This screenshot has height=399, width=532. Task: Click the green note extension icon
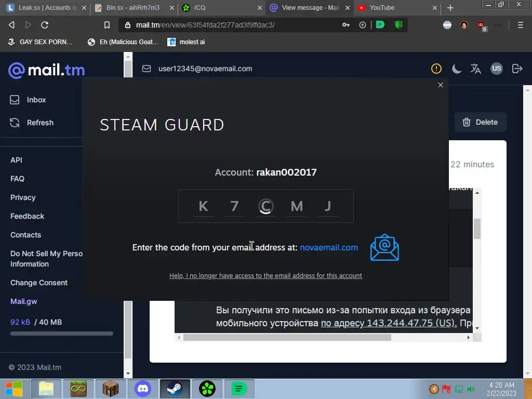pyautogui.click(x=380, y=25)
